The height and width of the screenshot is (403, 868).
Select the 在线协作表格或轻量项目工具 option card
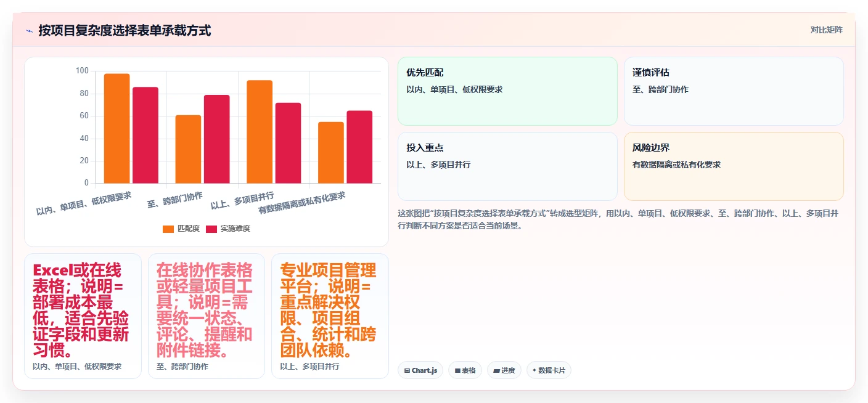point(207,316)
